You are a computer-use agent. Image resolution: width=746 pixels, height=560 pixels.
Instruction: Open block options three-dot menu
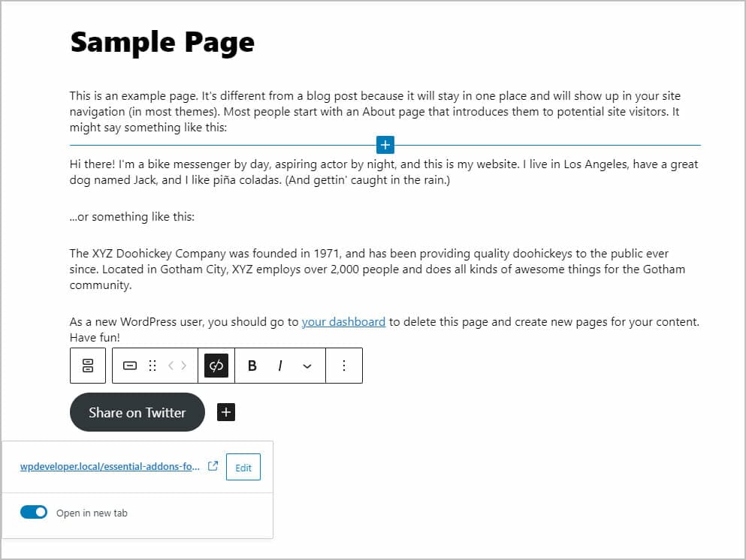pyautogui.click(x=344, y=366)
